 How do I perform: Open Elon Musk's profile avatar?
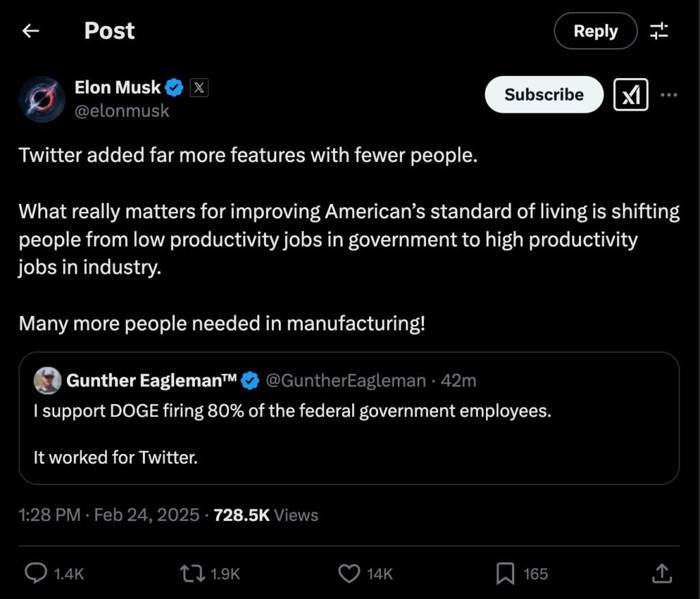tap(42, 98)
